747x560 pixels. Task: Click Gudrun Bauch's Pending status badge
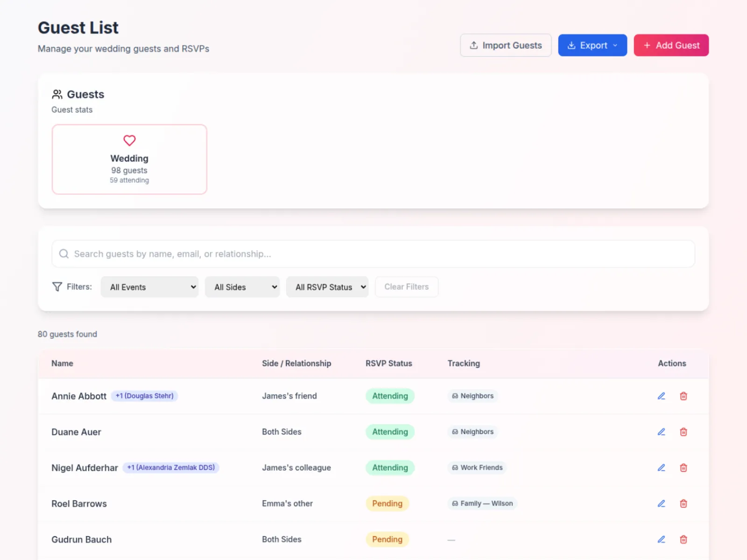(x=387, y=539)
